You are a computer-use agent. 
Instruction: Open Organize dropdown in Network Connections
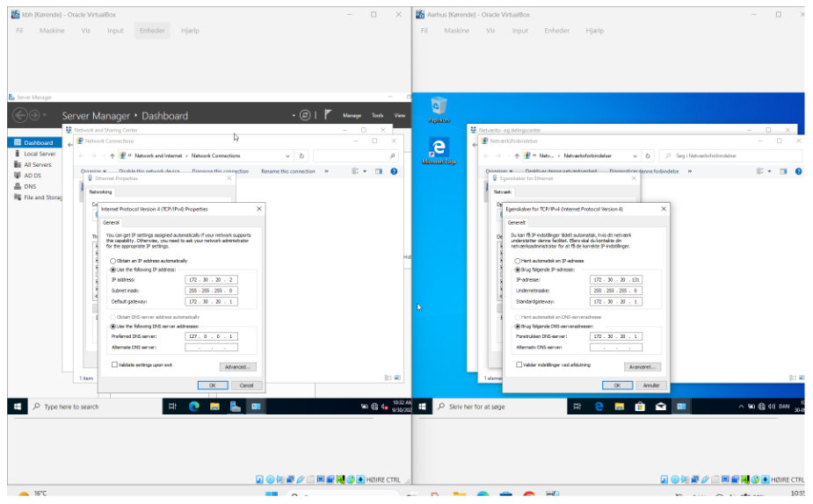tap(93, 171)
